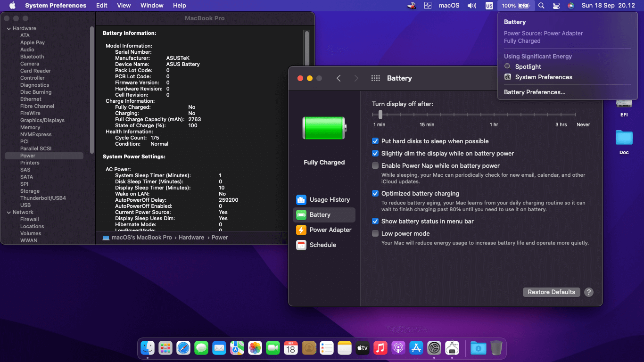644x362 pixels.
Task: Open Finder from the Dock
Action: 148,348
